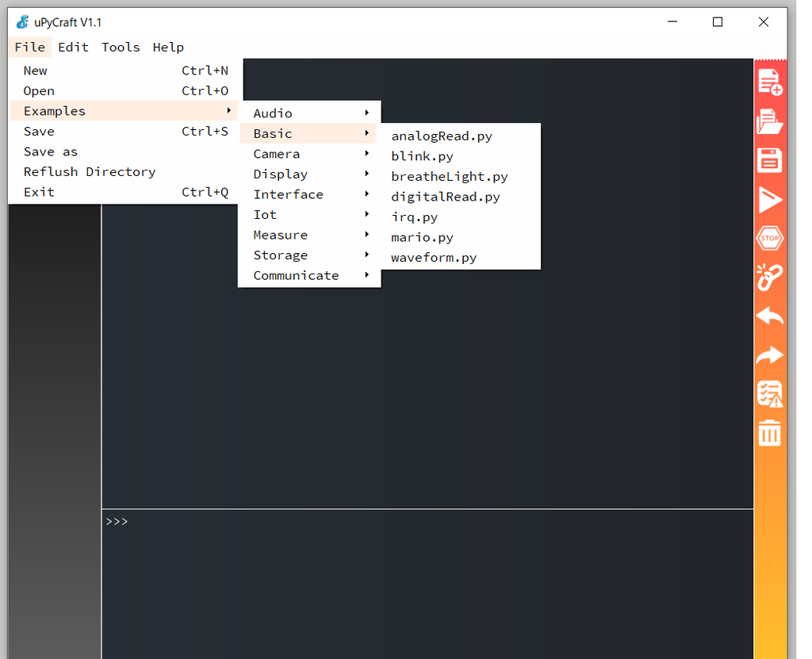Click the Stop sign toolbar icon
Screen dimensions: 812x659
pos(770,239)
